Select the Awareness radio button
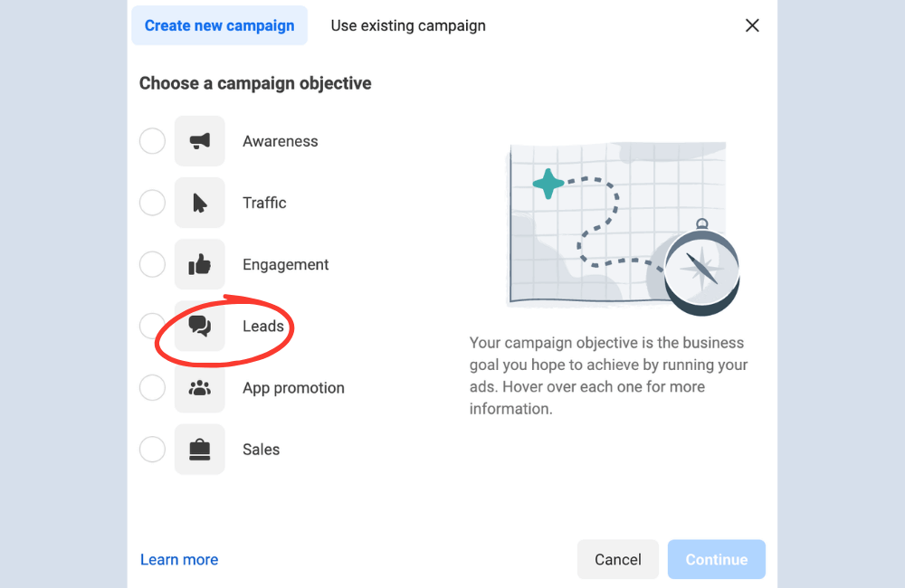Viewport: 905px width, 588px height. 152,141
